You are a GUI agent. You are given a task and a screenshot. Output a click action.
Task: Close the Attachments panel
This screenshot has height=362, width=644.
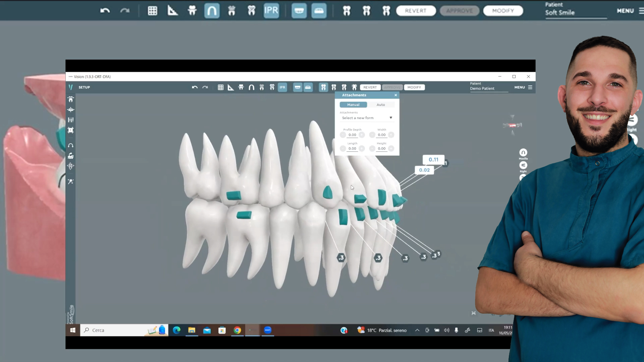point(396,95)
